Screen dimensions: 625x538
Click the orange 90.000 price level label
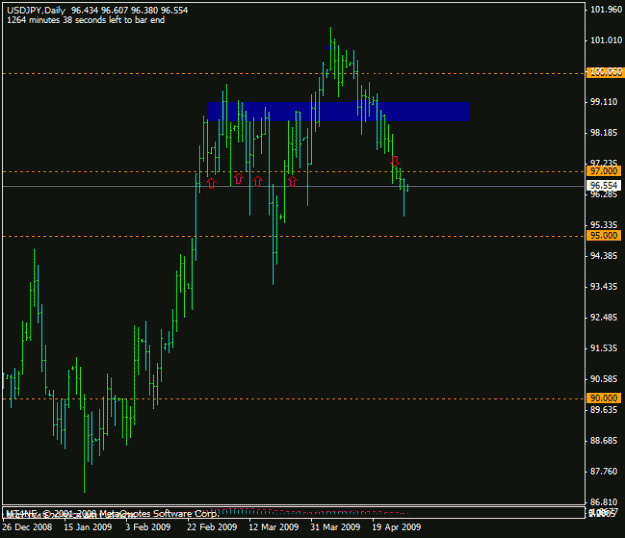pos(603,398)
